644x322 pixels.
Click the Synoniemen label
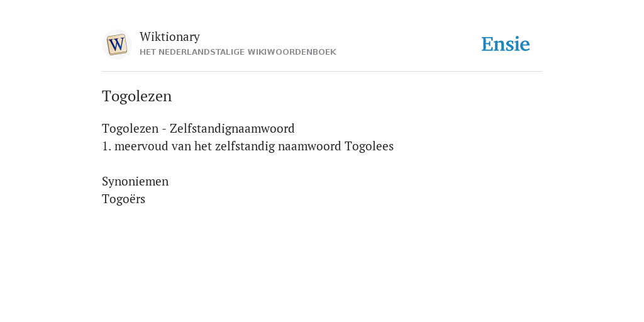point(135,182)
